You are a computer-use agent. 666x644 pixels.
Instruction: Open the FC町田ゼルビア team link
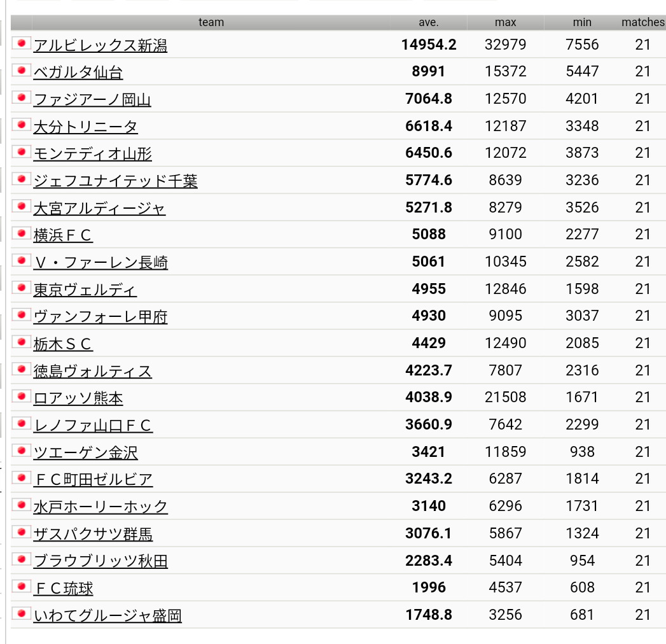point(93,480)
